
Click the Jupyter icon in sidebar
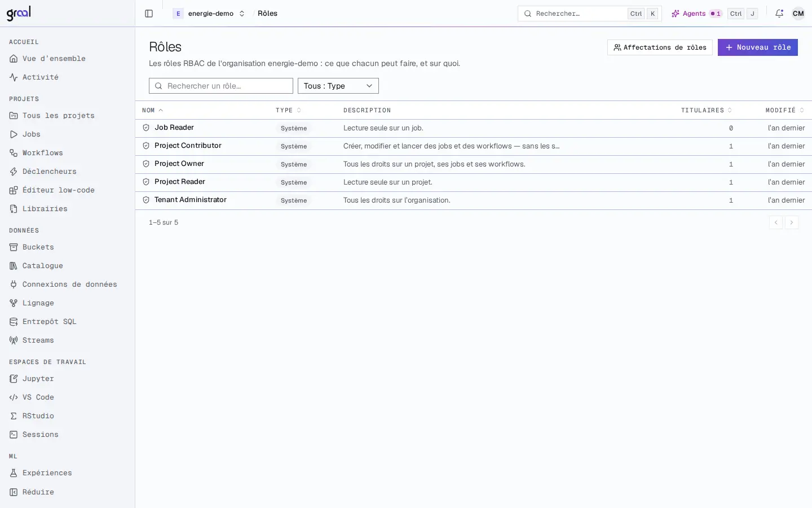14,379
